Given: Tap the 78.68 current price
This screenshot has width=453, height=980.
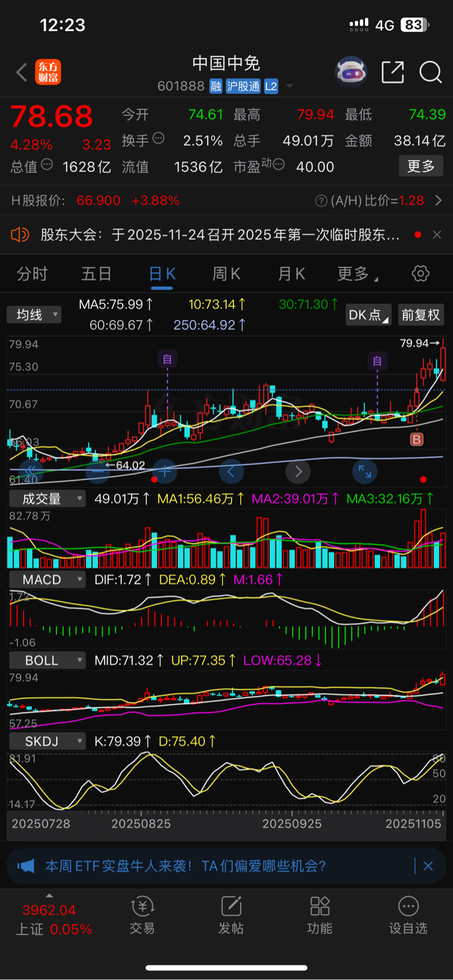Looking at the screenshot, I should click(52, 117).
